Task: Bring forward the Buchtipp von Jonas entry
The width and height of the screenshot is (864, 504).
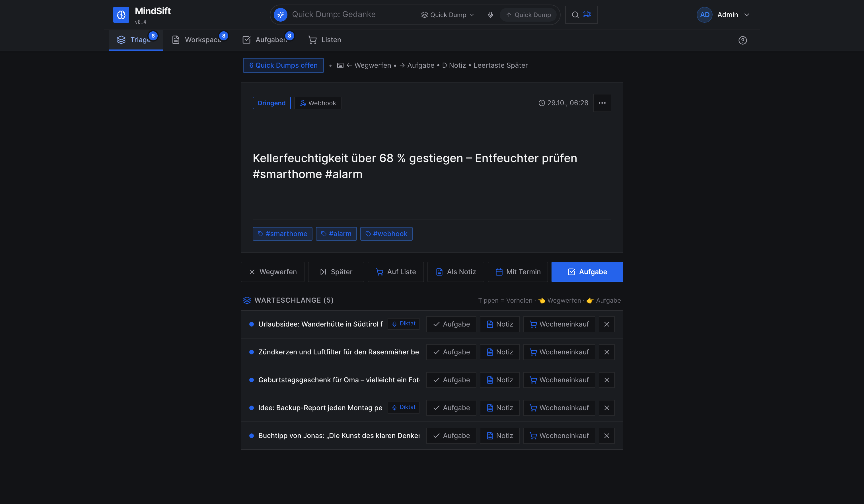Action: tap(339, 436)
